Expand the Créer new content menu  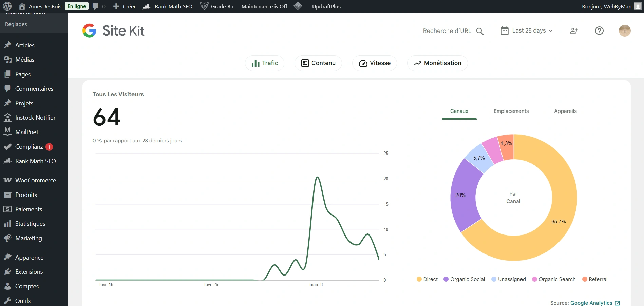(x=125, y=6)
